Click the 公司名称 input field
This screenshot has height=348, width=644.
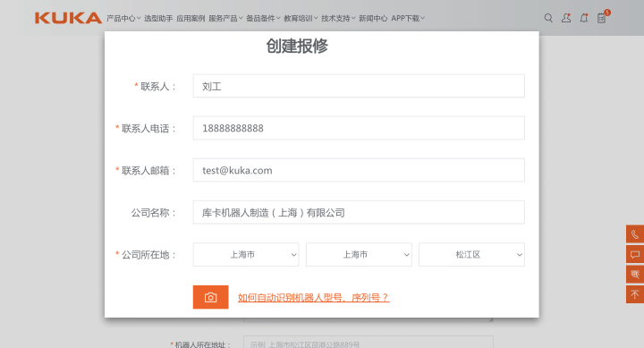click(x=359, y=212)
